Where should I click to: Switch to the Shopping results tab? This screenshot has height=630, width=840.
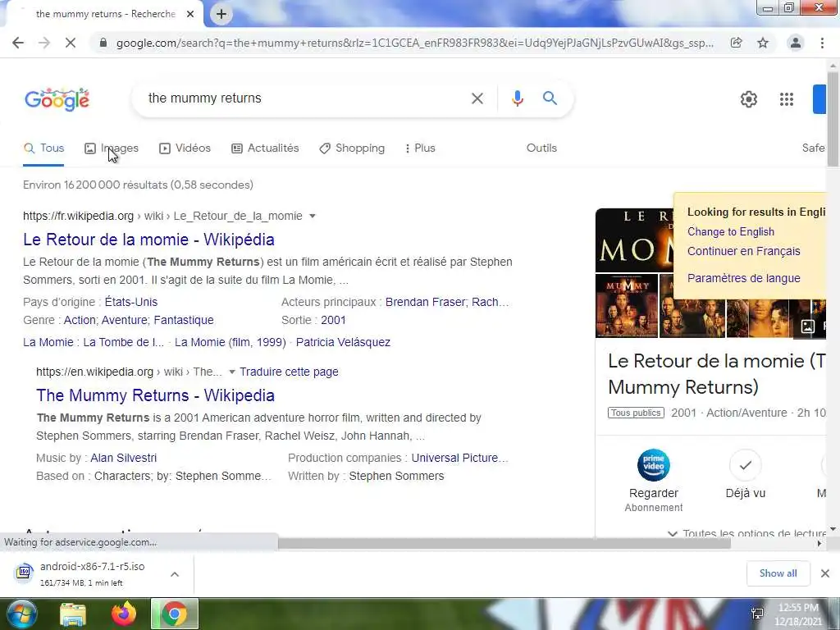pyautogui.click(x=352, y=148)
